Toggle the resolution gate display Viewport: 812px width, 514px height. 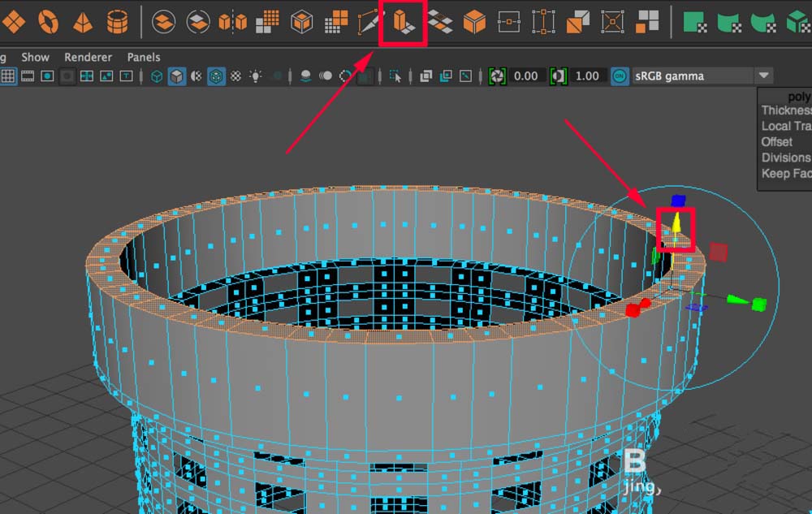point(47,76)
